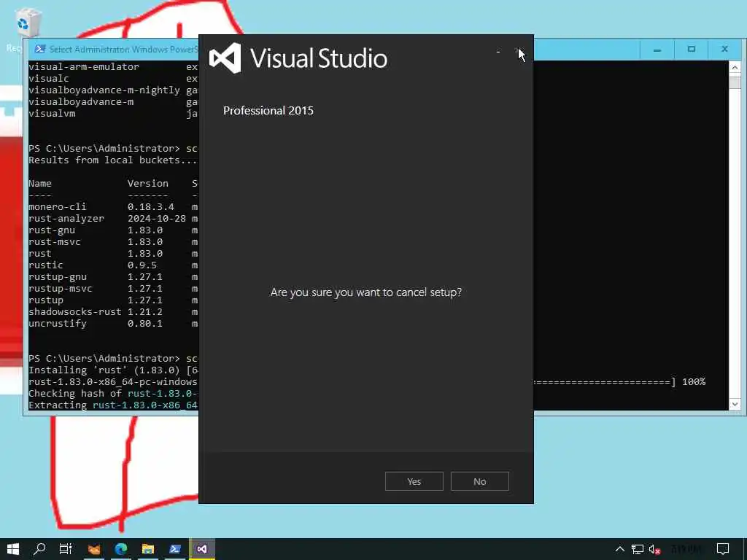Click PowerShell scrollbar up arrow
Image resolution: width=747 pixels, height=560 pixels.
coord(735,68)
